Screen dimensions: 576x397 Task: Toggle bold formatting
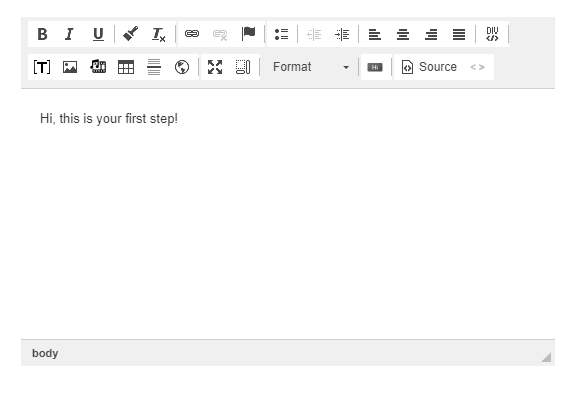pos(42,34)
